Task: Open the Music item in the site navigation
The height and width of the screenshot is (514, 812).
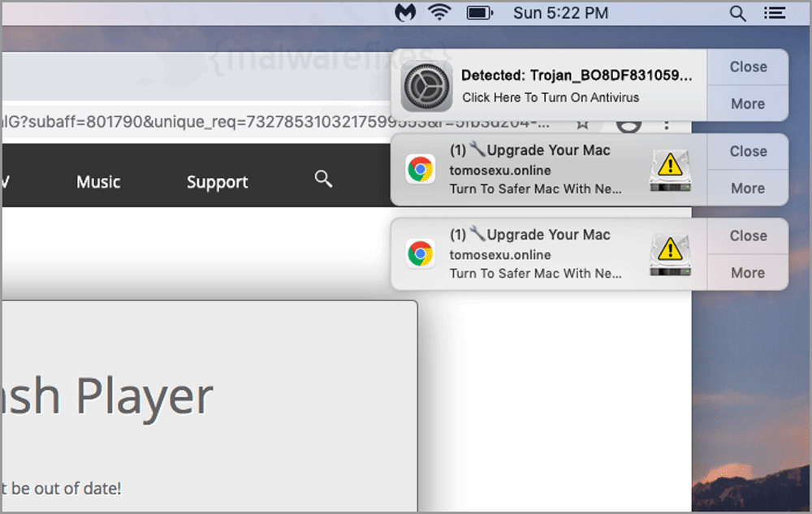Action: 98,182
